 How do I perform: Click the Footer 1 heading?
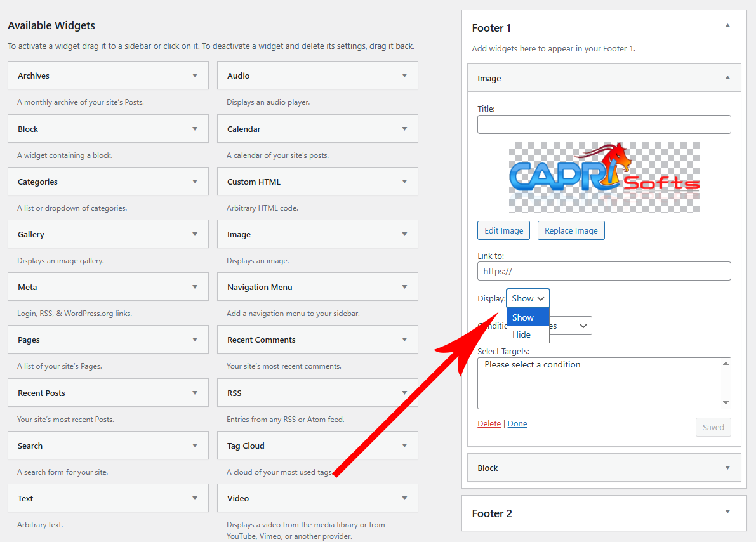(x=491, y=28)
